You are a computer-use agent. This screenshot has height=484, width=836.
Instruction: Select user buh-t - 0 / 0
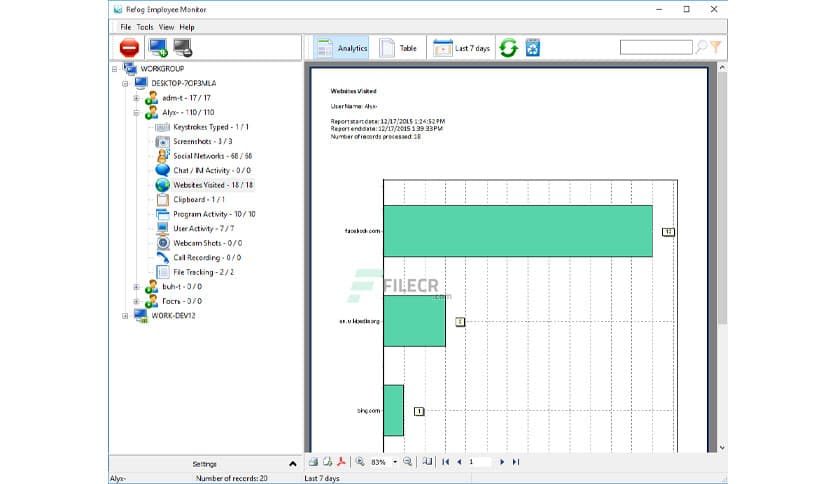pyautogui.click(x=182, y=286)
